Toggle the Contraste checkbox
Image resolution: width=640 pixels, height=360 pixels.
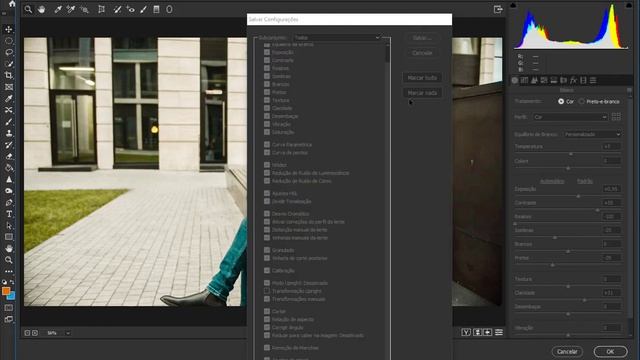[267, 60]
